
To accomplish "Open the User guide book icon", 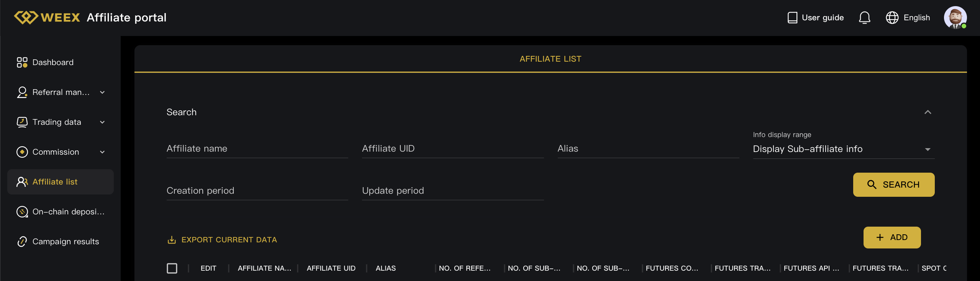I will [x=792, y=18].
